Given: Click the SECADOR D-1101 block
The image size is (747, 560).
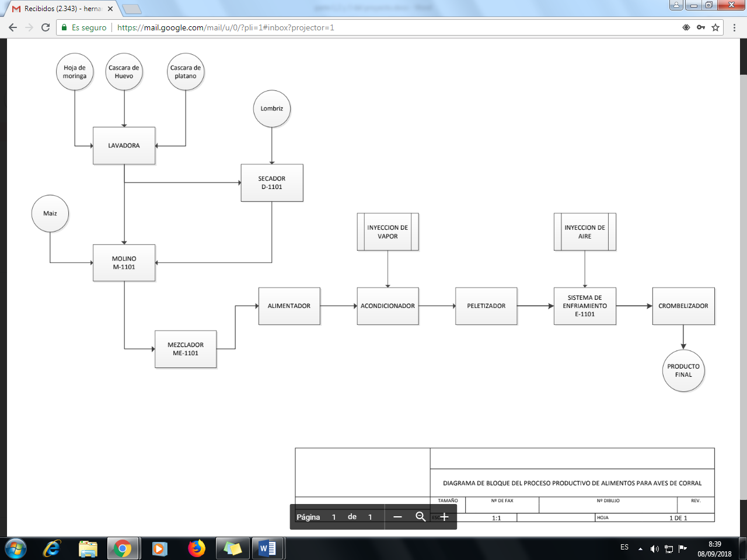Looking at the screenshot, I should (x=272, y=183).
